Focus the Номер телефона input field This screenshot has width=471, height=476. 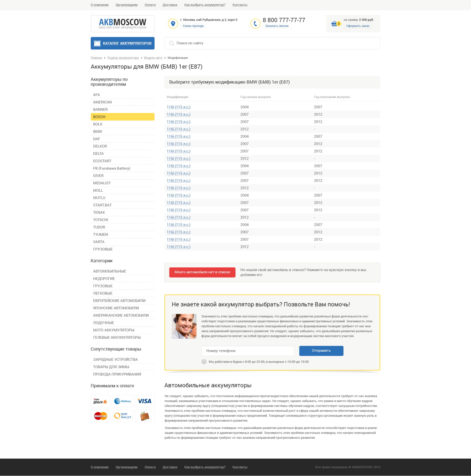click(x=248, y=351)
